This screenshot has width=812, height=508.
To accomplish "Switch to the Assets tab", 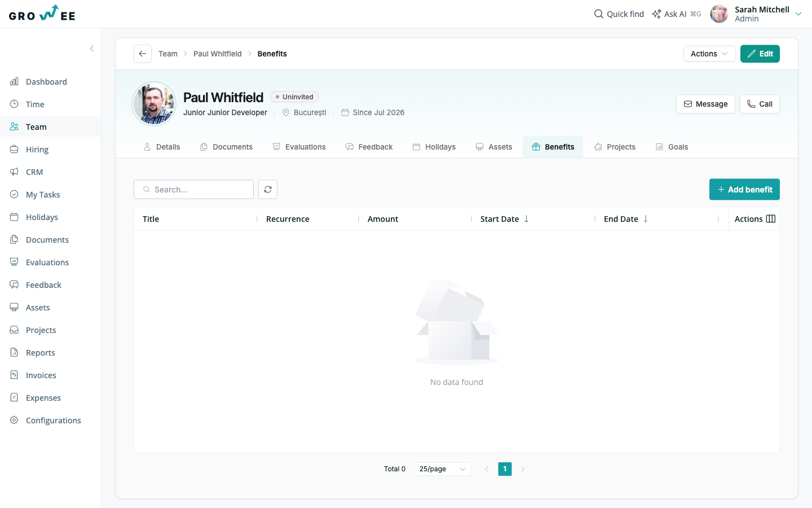I will [x=494, y=147].
